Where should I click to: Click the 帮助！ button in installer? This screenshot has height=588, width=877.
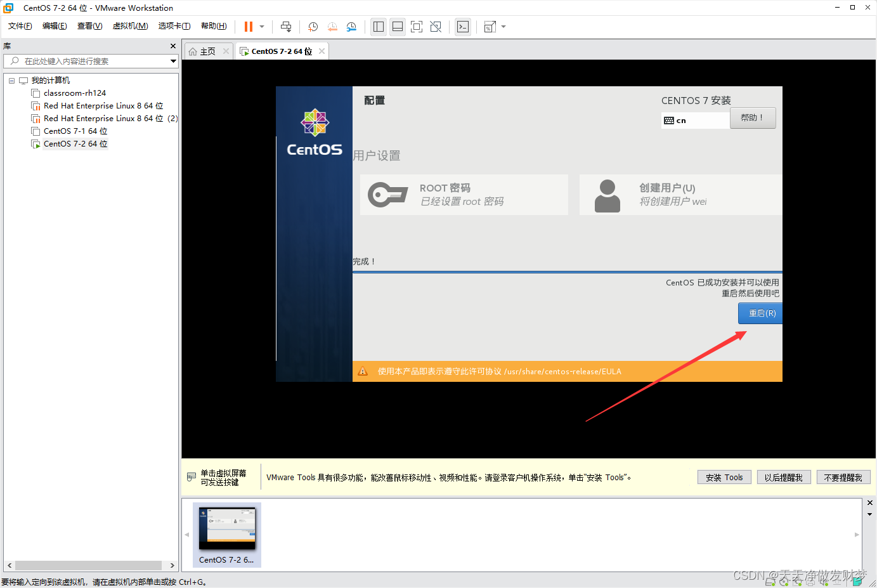(753, 118)
